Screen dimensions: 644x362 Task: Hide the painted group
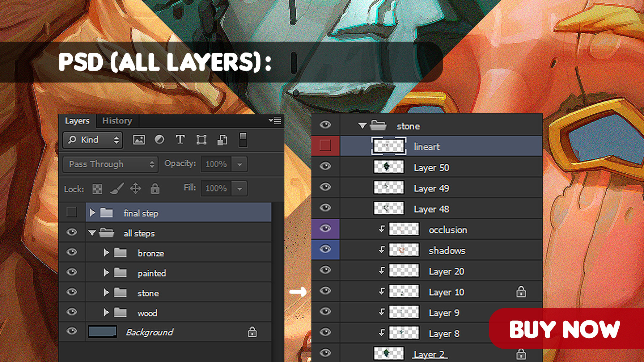click(x=72, y=272)
